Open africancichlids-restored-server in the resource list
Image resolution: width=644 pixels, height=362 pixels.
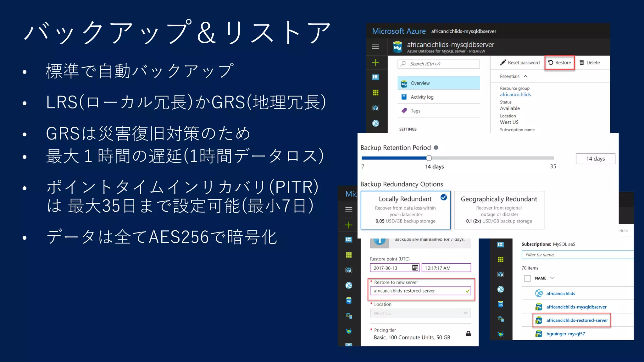[x=577, y=320]
